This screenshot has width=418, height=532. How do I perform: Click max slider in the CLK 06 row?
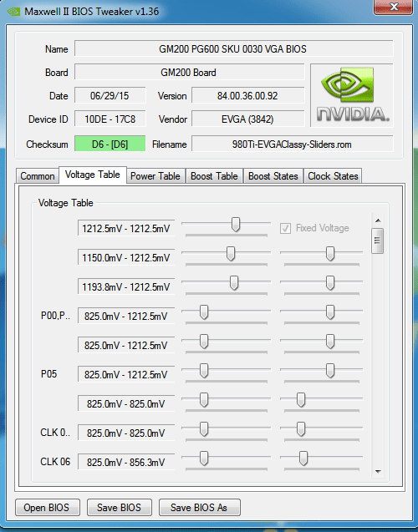303,458
